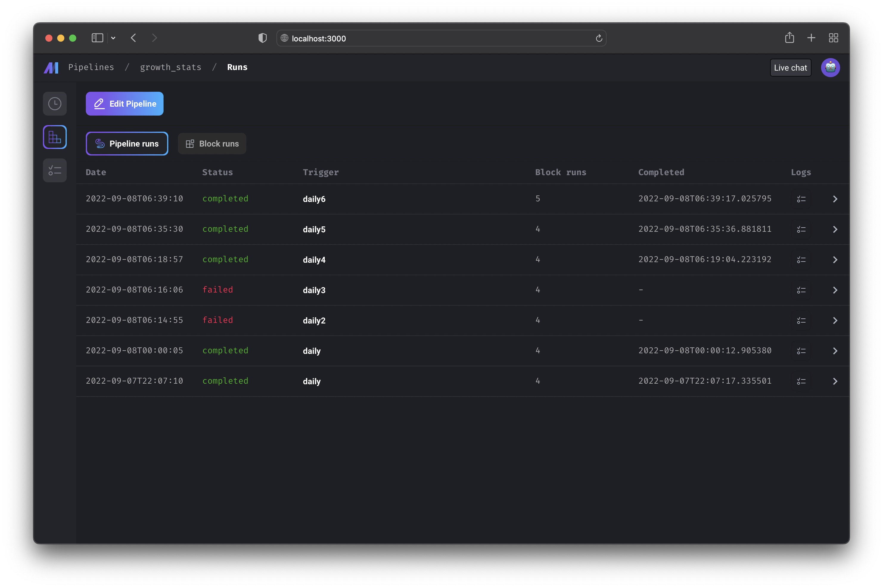Click failed status of daily3 run

[x=218, y=290]
